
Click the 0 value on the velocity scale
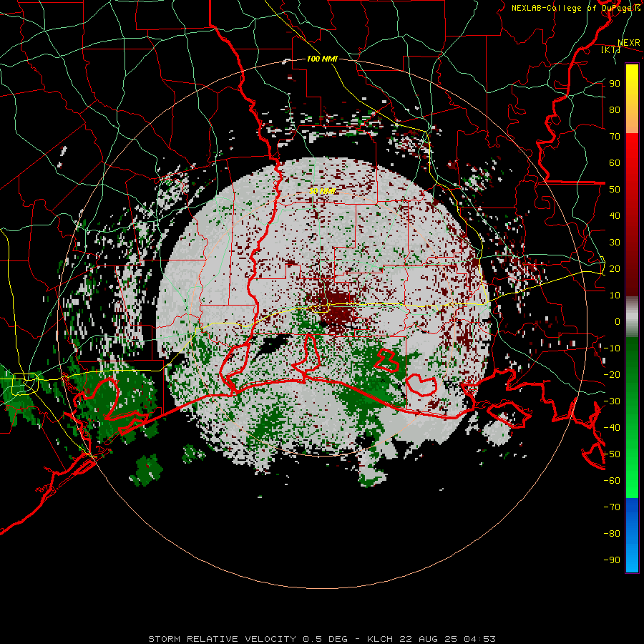pyautogui.click(x=618, y=321)
